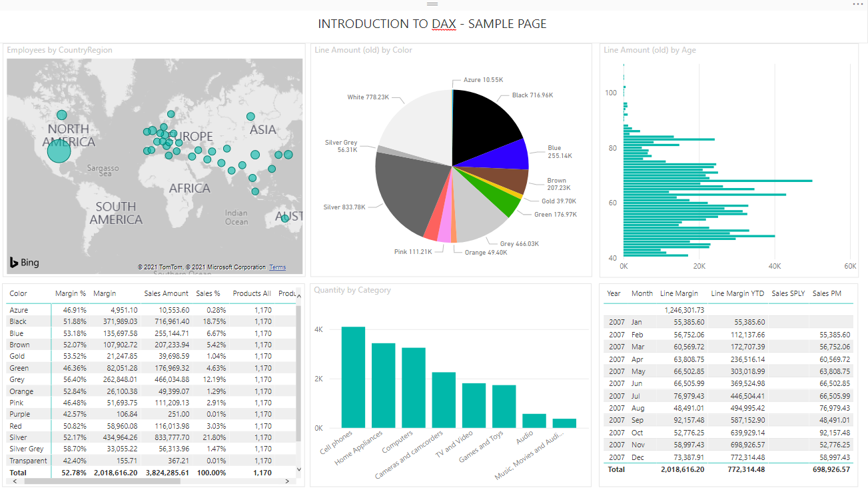This screenshot has height=498, width=868.
Task: Sort table by Margin % column header
Action: (x=70, y=293)
